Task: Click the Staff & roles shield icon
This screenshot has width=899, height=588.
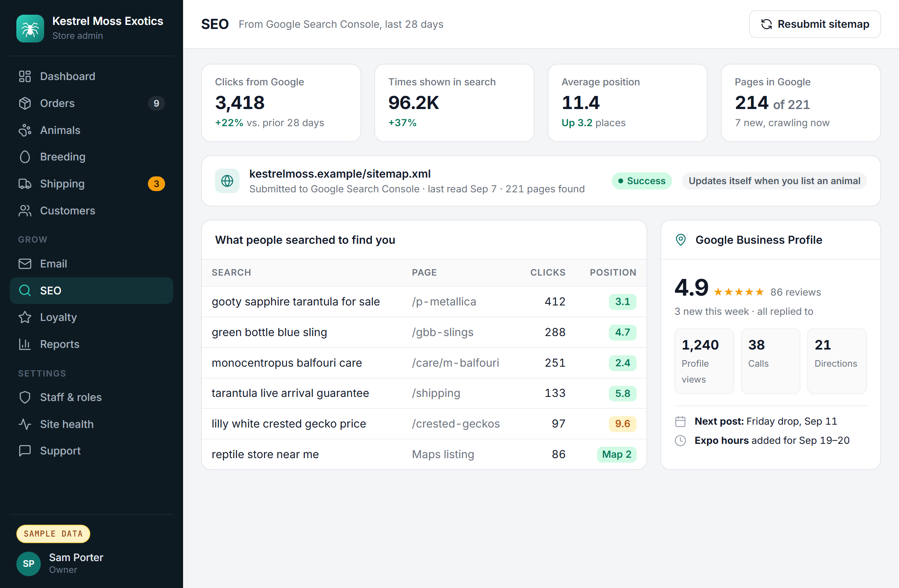Action: (x=25, y=397)
